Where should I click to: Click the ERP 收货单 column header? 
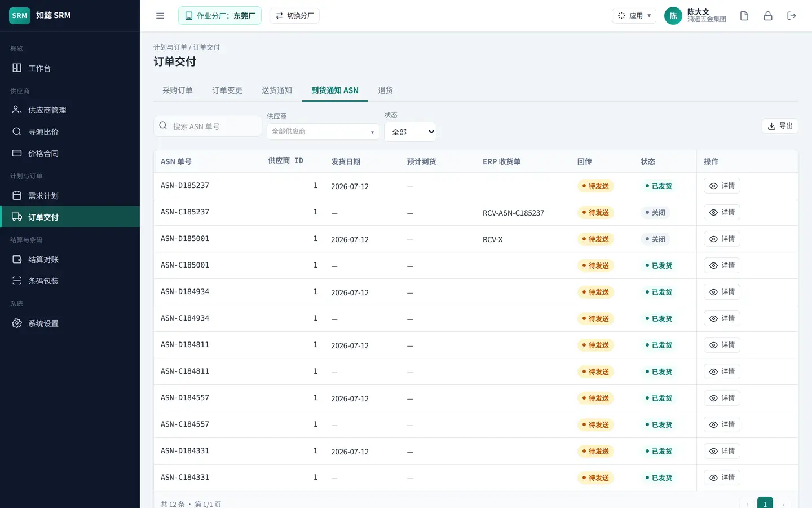coord(501,161)
